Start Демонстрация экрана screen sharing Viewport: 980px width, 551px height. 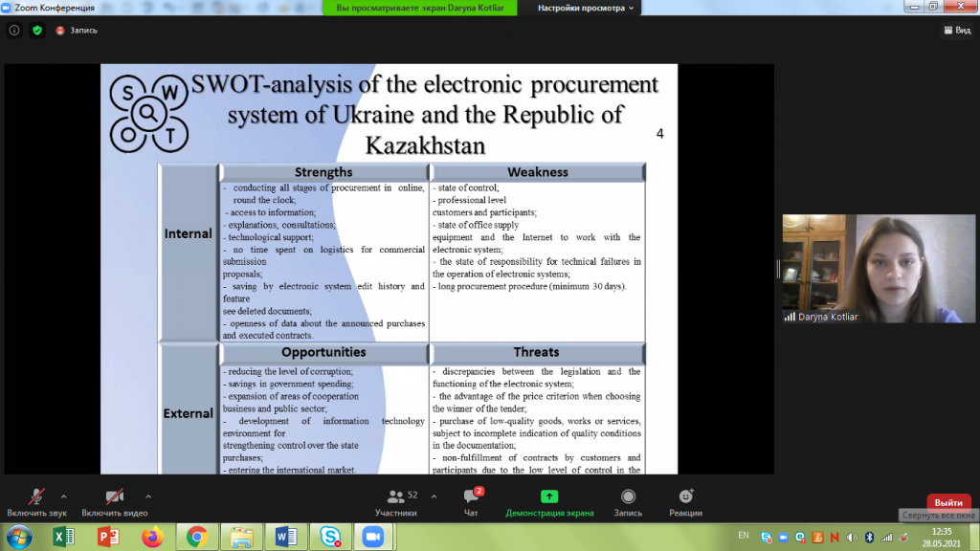(549, 502)
